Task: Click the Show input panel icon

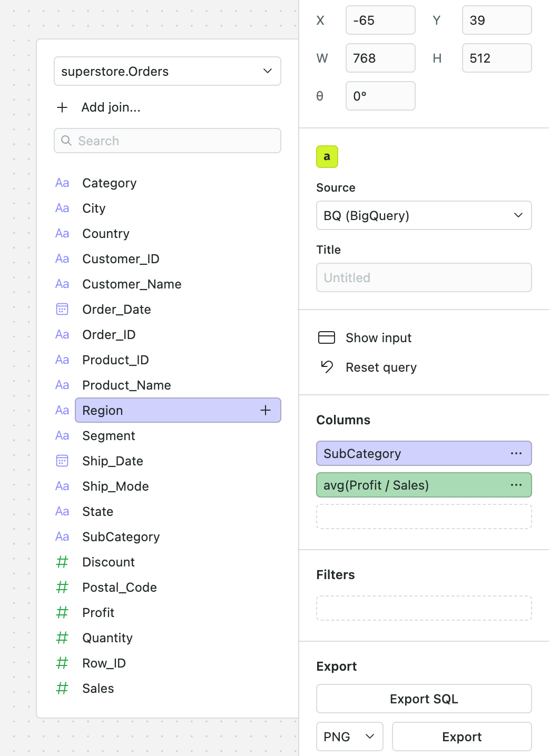Action: point(327,337)
